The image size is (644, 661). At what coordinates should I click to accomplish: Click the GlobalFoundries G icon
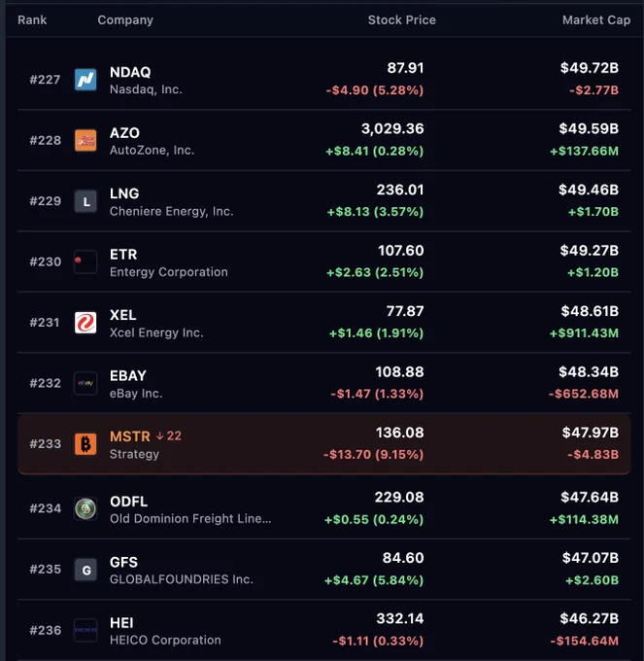coord(85,570)
